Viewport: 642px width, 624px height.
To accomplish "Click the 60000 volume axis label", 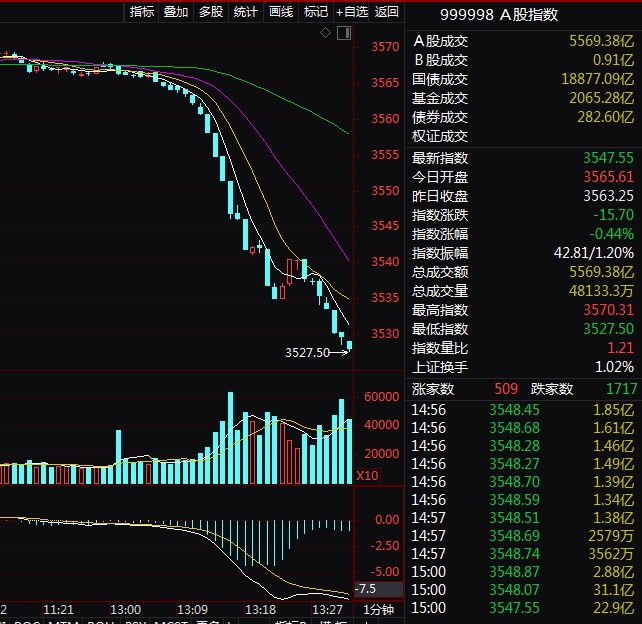I will pyautogui.click(x=381, y=397).
